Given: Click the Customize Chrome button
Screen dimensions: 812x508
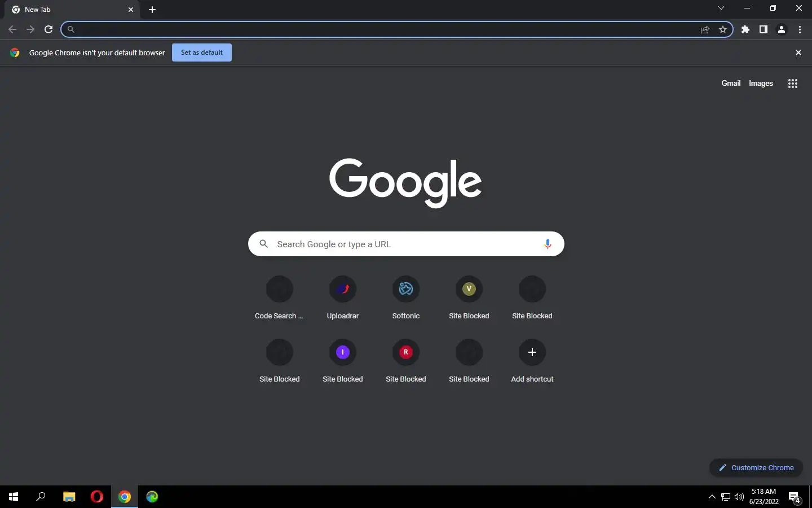Looking at the screenshot, I should coord(756,467).
